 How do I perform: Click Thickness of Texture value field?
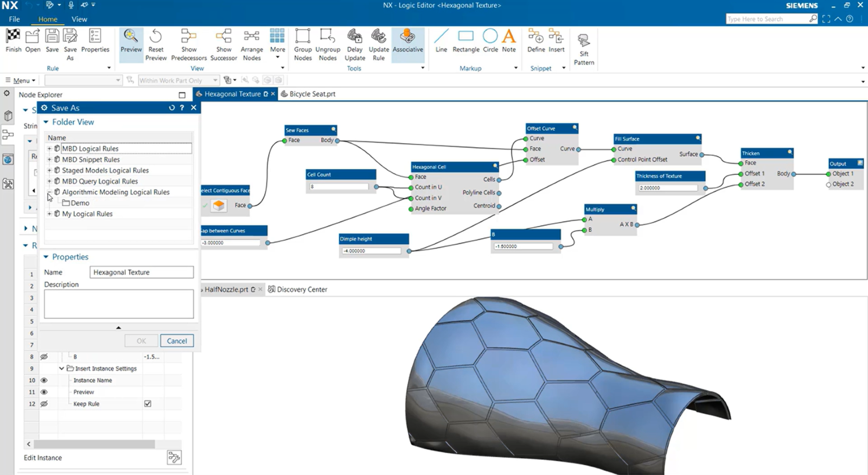point(668,188)
